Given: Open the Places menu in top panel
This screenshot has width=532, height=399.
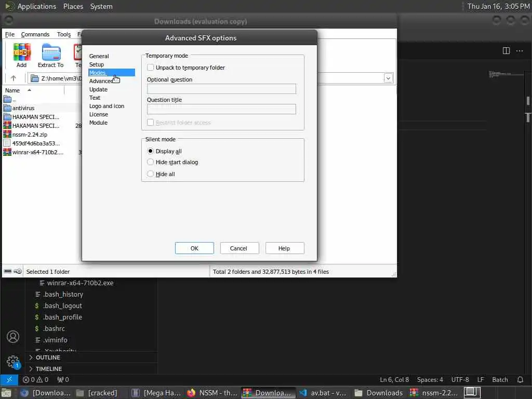Looking at the screenshot, I should [73, 6].
